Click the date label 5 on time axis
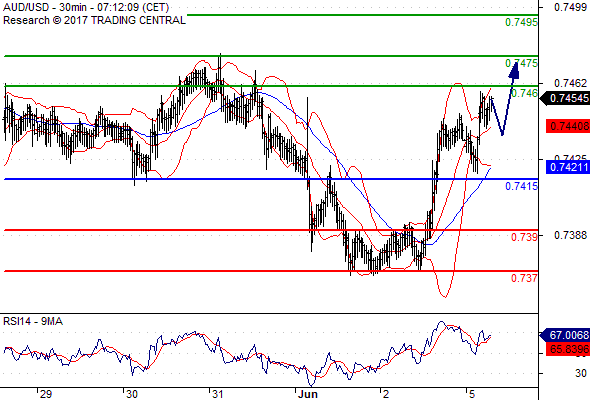This screenshot has height=400, width=590. click(x=472, y=394)
